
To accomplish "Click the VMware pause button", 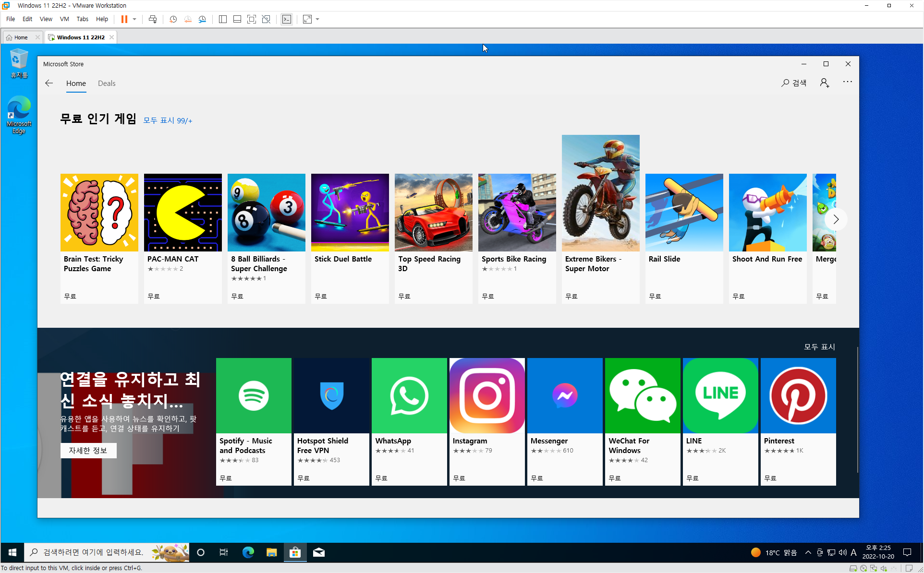I will [x=124, y=19].
